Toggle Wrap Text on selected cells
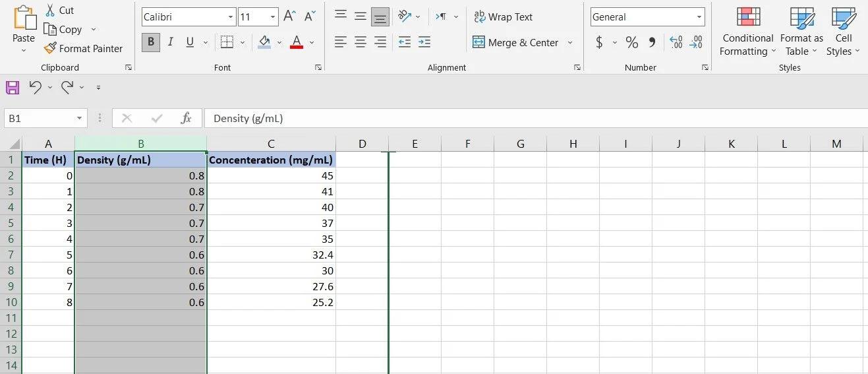 tap(503, 17)
